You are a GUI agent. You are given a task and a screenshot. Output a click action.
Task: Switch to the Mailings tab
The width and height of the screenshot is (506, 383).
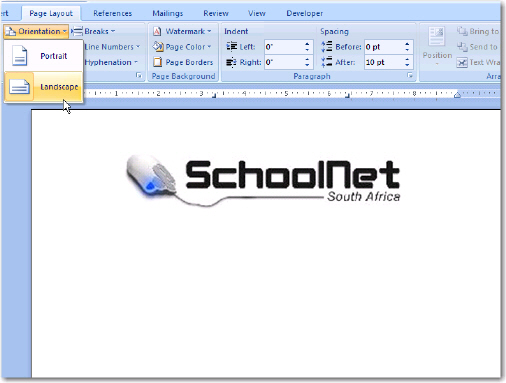point(168,13)
